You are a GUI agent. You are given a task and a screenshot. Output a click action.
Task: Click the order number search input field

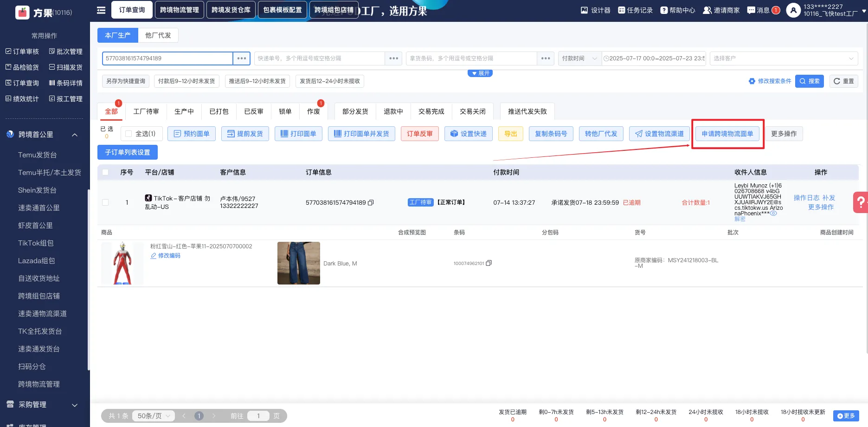tap(167, 58)
